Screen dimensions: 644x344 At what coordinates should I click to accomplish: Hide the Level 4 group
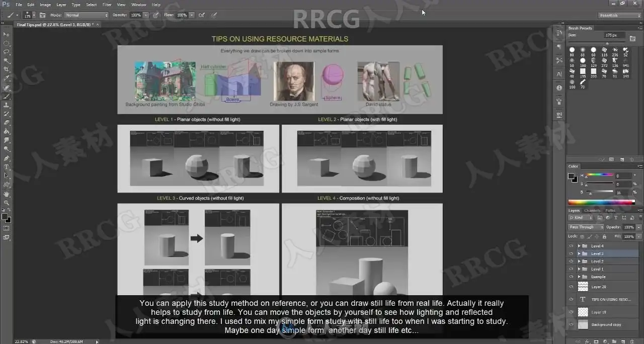click(571, 246)
